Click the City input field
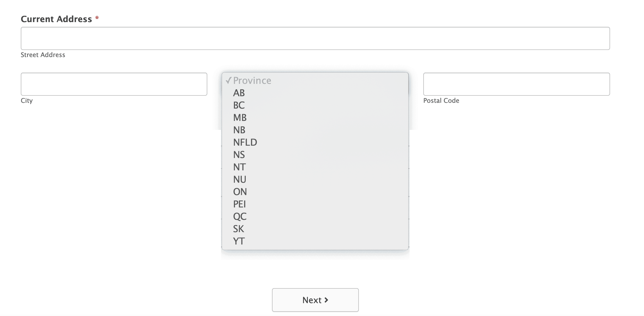This screenshot has height=316, width=644. tap(114, 84)
